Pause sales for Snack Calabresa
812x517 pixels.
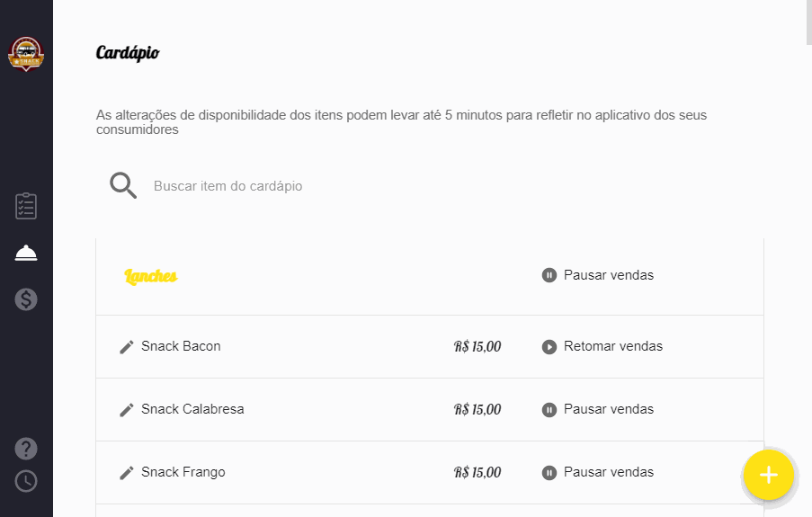[x=598, y=410]
